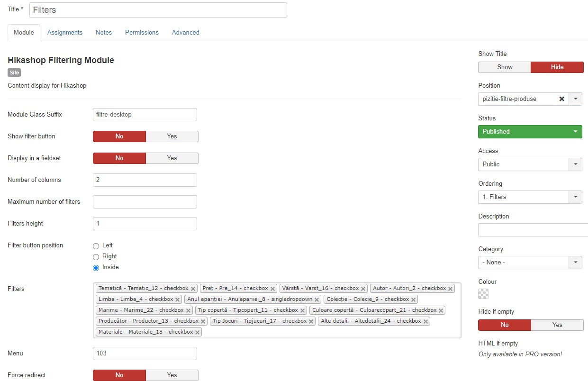Remove the Anul apariției filter tag
Screen dimensions: 588x381
point(317,299)
